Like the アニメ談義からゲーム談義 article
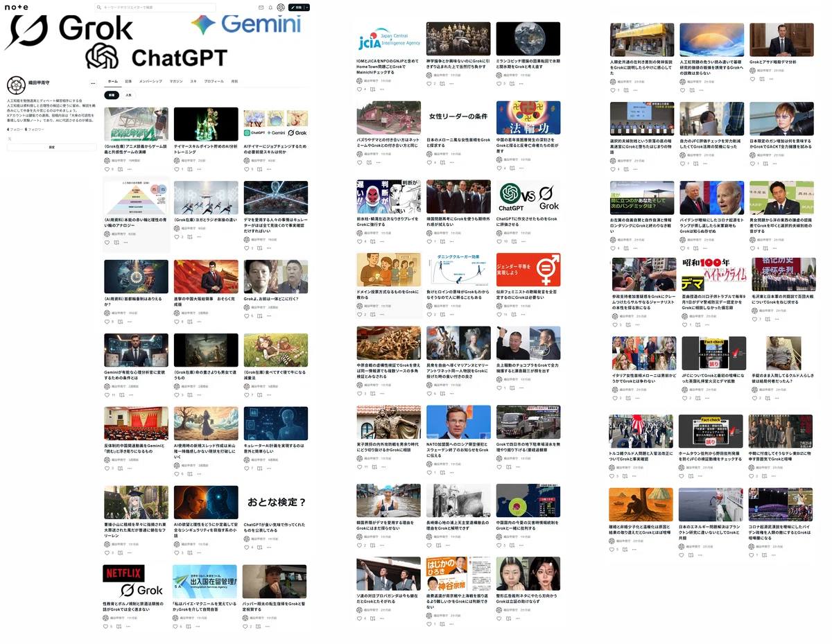The image size is (832, 644). click(107, 169)
